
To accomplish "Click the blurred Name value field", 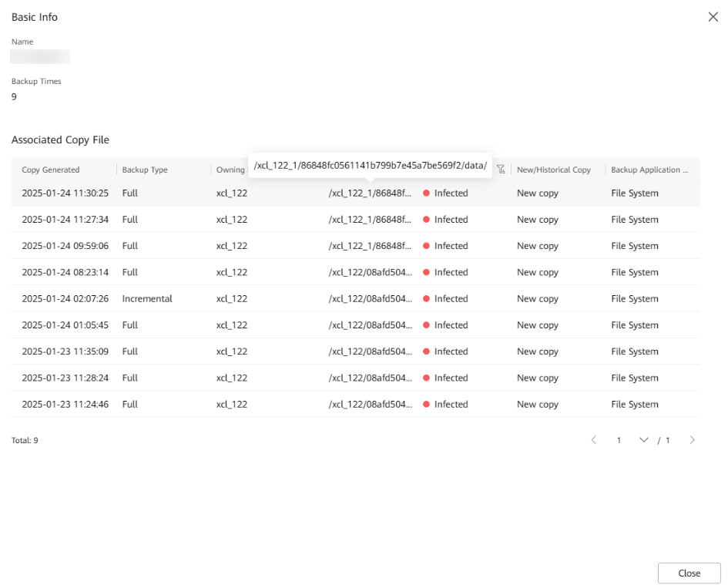I will click(40, 56).
